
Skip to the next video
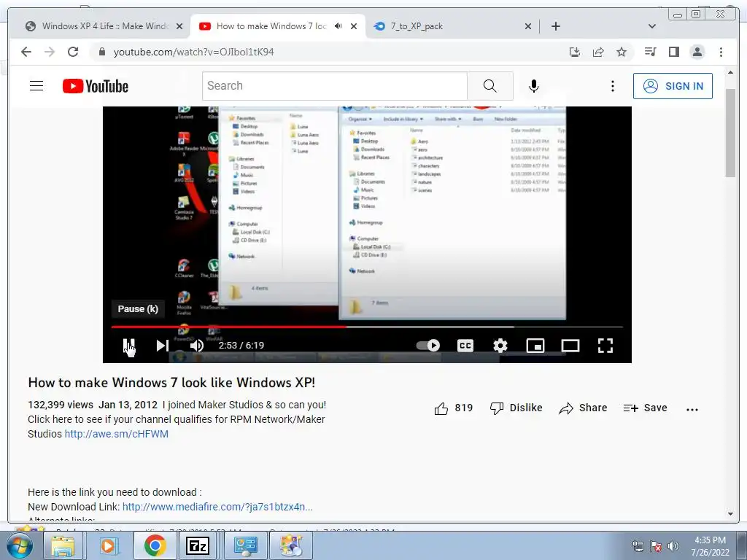[x=163, y=345]
